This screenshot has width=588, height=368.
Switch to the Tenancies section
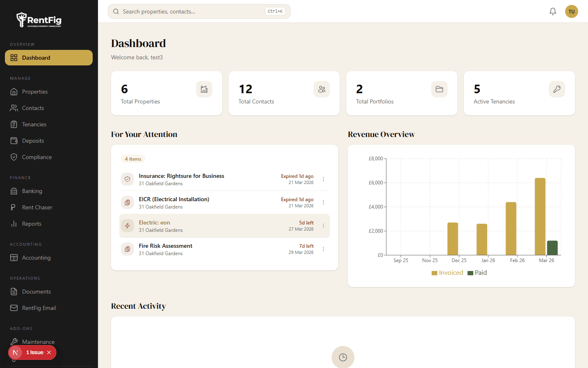click(x=34, y=124)
